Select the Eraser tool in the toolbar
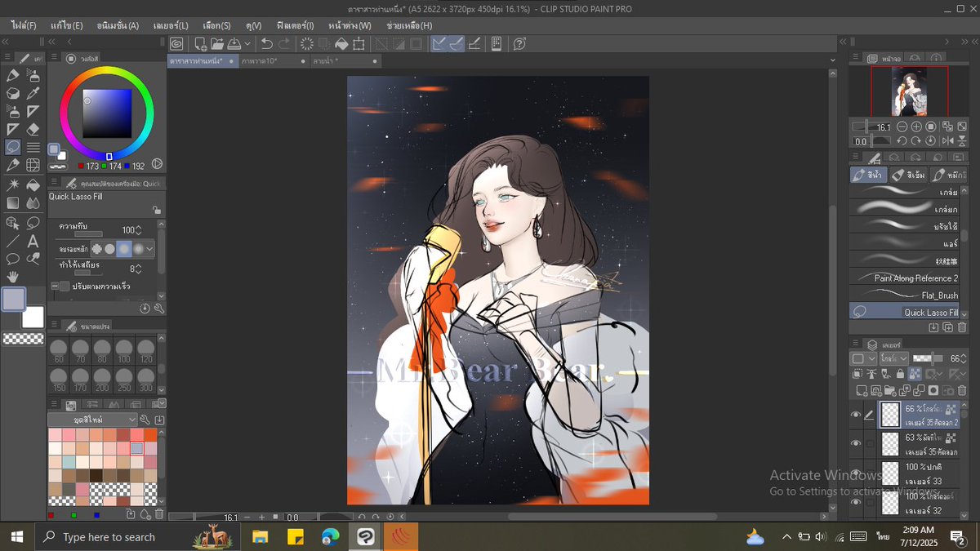The height and width of the screenshot is (551, 980). click(x=31, y=128)
